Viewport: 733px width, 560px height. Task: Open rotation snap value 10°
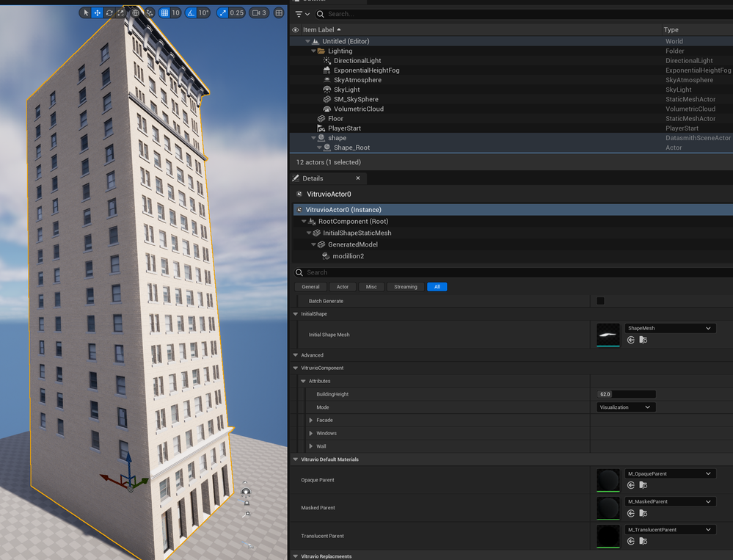[203, 12]
